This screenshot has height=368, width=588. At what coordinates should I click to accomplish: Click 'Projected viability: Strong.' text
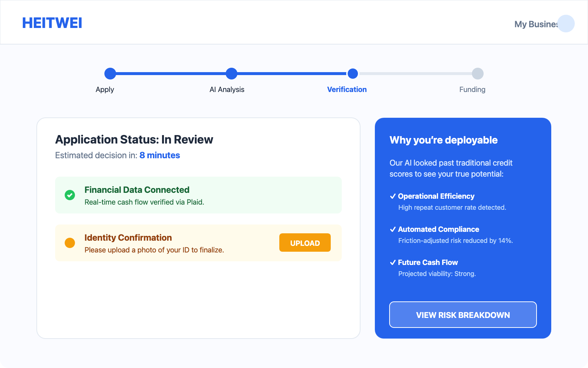[x=437, y=274]
